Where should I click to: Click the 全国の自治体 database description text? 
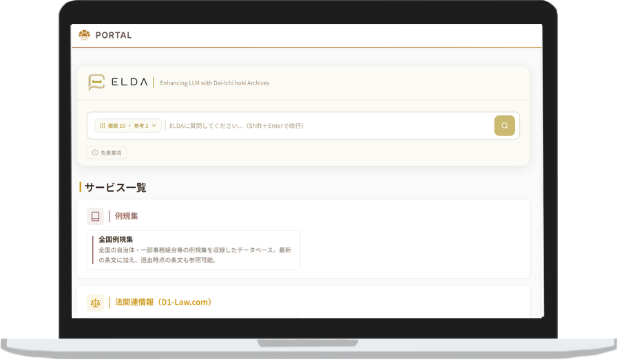(x=195, y=255)
